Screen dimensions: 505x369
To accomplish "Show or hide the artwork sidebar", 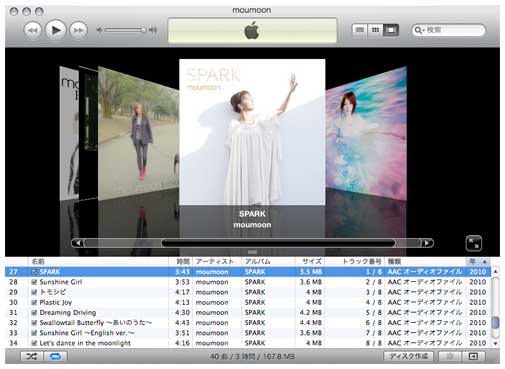I will [473, 356].
